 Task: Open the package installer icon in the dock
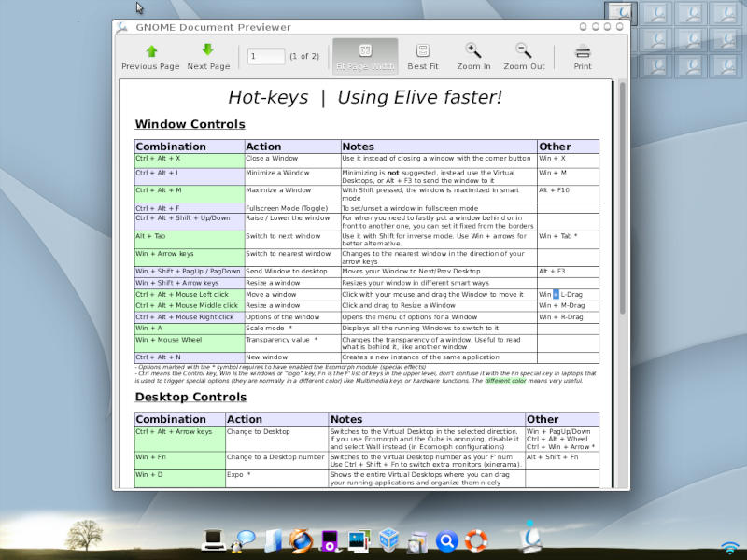coord(416,539)
